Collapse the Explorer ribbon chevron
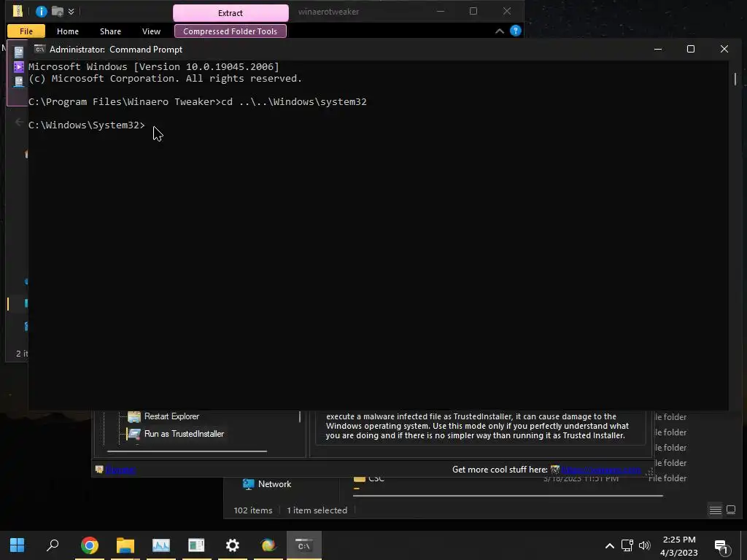 click(x=499, y=31)
